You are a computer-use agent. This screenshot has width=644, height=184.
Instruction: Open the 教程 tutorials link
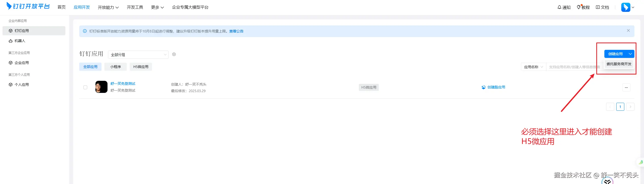click(x=583, y=7)
